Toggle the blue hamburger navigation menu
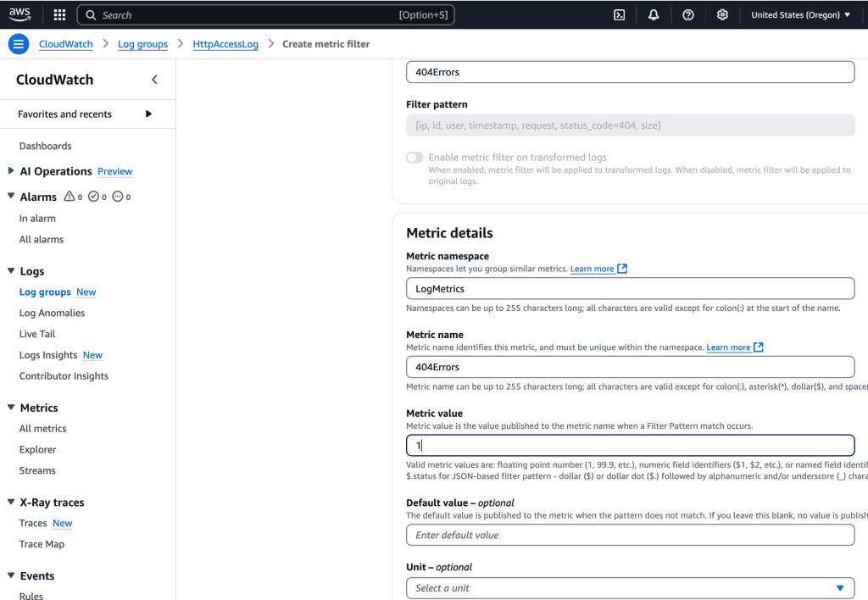The width and height of the screenshot is (868, 600). click(19, 44)
